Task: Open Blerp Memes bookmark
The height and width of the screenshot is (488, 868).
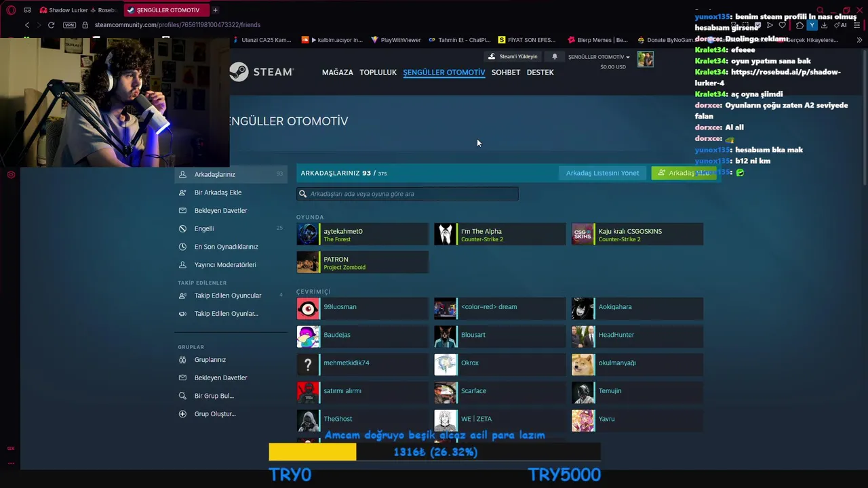Action: [x=598, y=40]
